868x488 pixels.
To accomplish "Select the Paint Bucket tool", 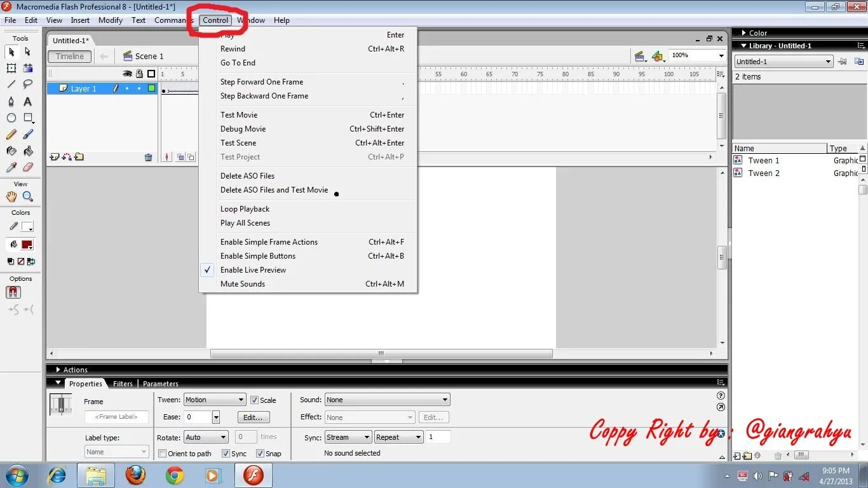I will click(28, 151).
